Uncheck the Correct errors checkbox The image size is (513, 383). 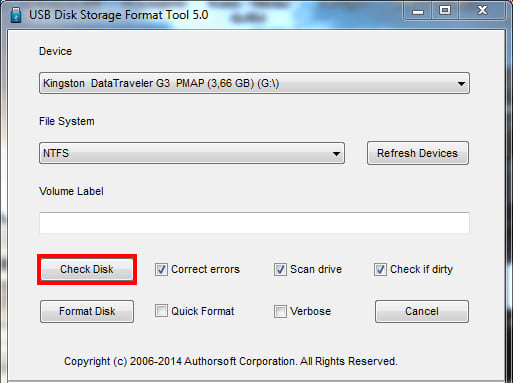(x=161, y=269)
